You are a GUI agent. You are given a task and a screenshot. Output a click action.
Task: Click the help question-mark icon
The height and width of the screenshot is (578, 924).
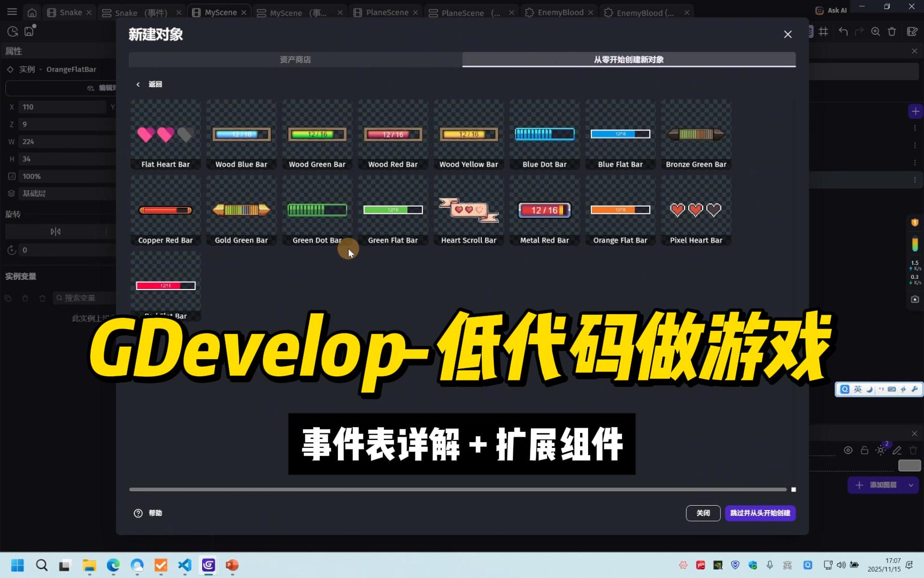pyautogui.click(x=138, y=513)
